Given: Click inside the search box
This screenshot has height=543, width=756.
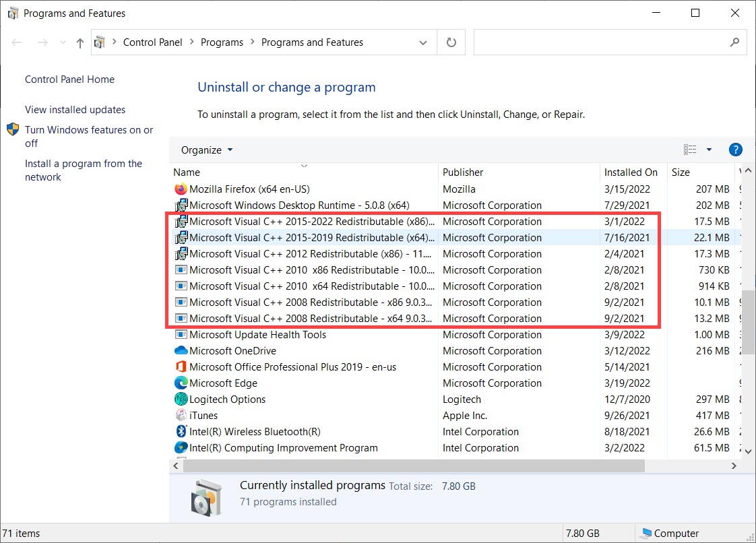Looking at the screenshot, I should pyautogui.click(x=606, y=42).
